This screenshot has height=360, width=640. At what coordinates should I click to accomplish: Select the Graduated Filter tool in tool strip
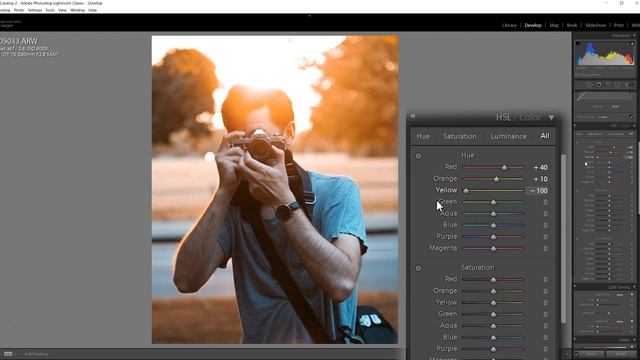[x=608, y=84]
